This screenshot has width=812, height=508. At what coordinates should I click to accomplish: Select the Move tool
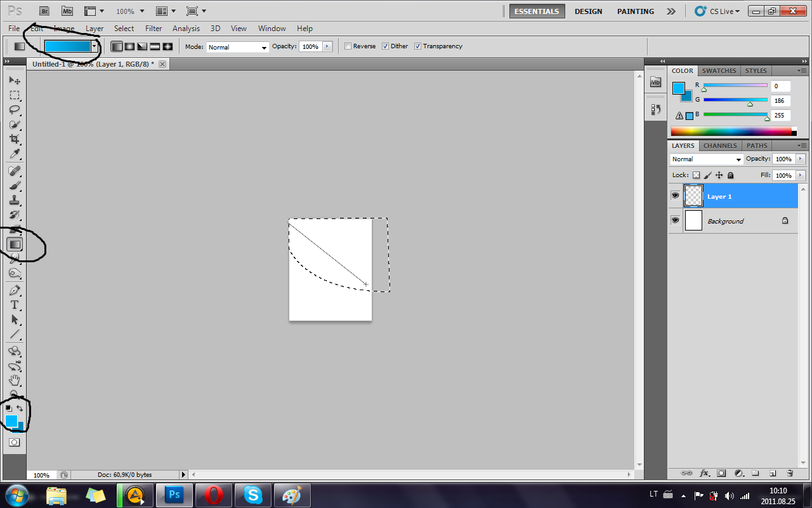pyautogui.click(x=15, y=81)
